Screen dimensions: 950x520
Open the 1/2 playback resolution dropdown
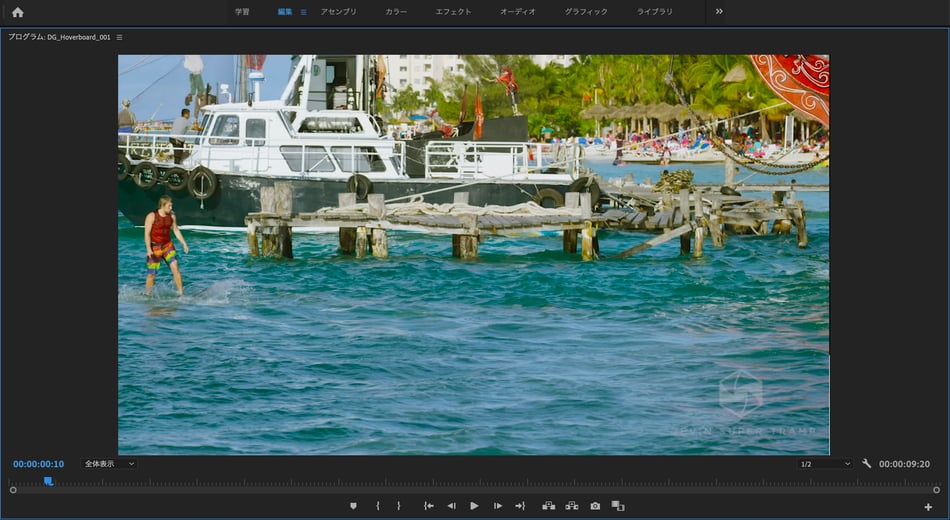tap(824, 464)
